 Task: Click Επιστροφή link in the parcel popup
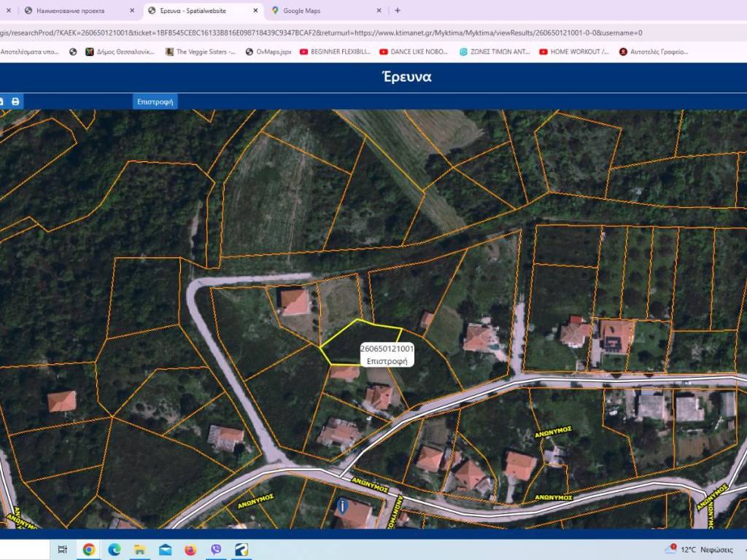(387, 360)
